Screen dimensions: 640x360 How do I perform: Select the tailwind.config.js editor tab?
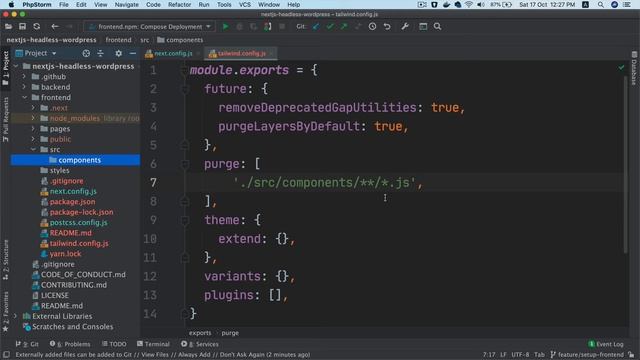click(x=241, y=53)
